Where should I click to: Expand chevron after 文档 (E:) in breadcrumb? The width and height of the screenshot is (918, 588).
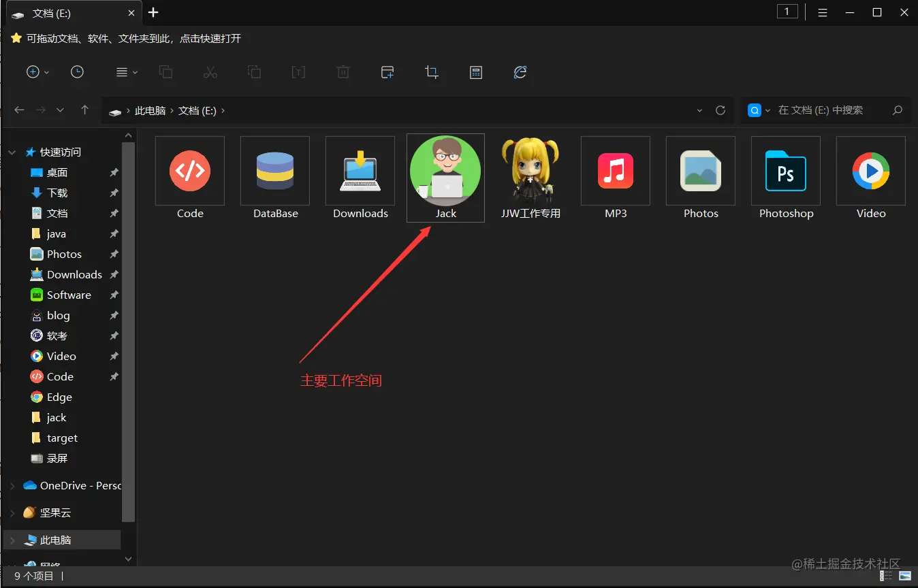click(223, 110)
